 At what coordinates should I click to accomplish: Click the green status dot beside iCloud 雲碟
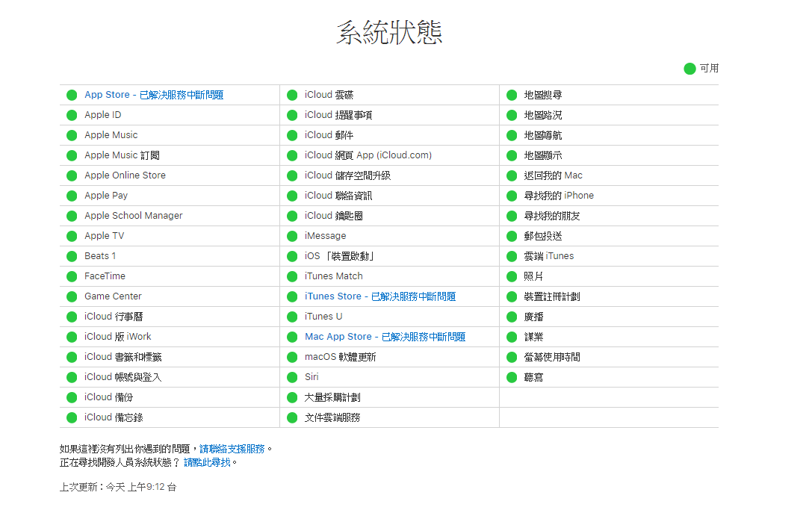click(x=292, y=96)
